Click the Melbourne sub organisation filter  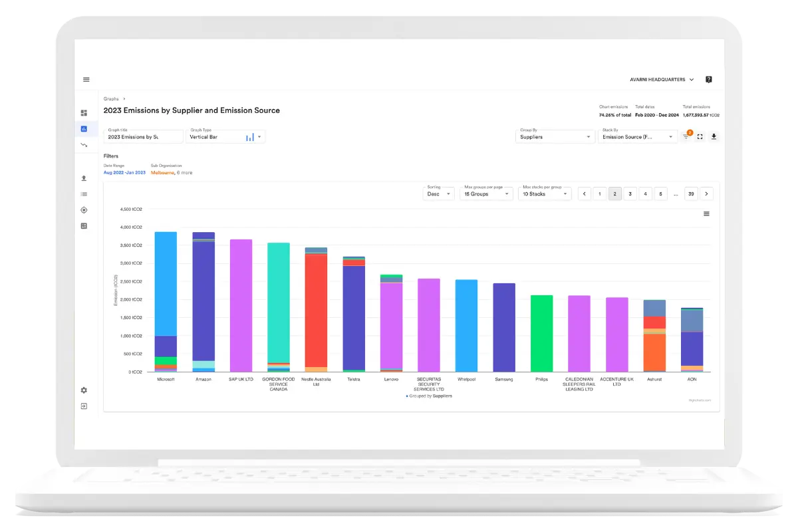(x=162, y=172)
